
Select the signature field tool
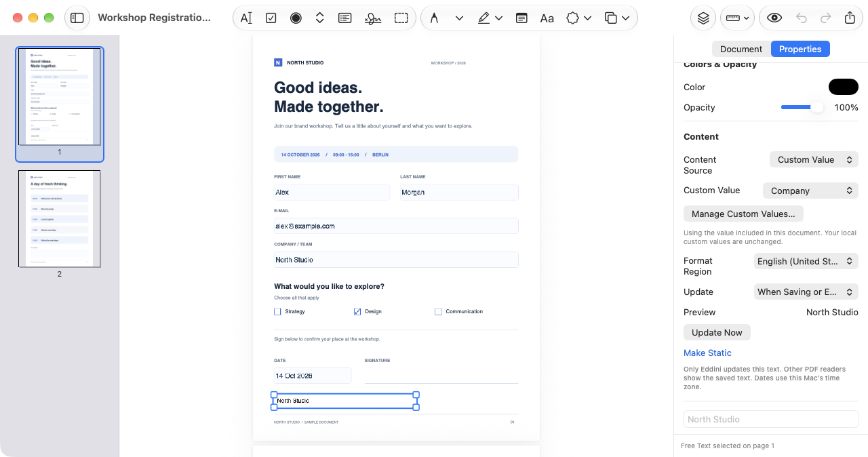[x=372, y=18]
